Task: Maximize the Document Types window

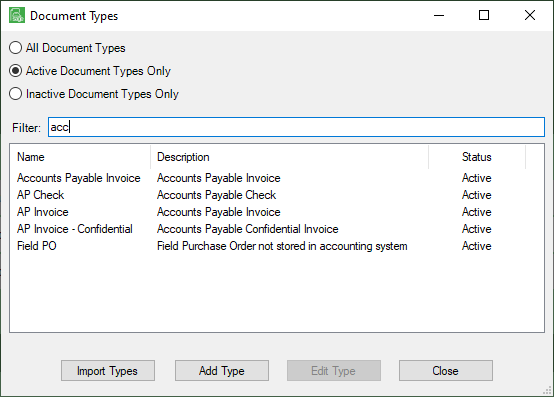Action: (484, 16)
